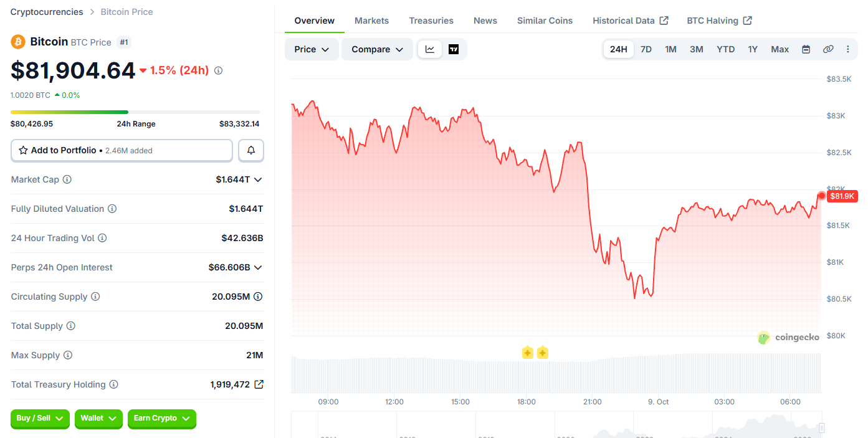This screenshot has width=868, height=438.
Task: Switch to the Markets tab
Action: click(x=372, y=21)
